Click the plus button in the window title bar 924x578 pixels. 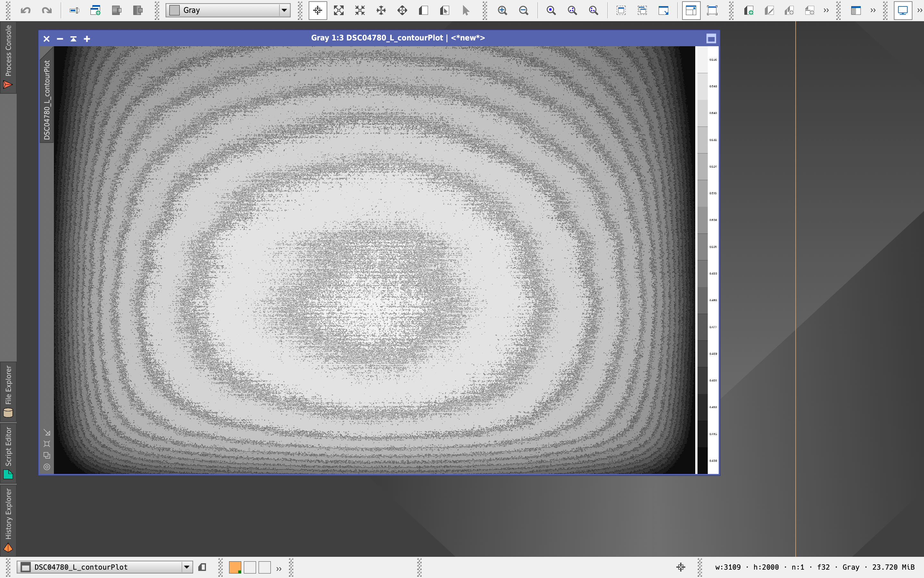coord(87,39)
